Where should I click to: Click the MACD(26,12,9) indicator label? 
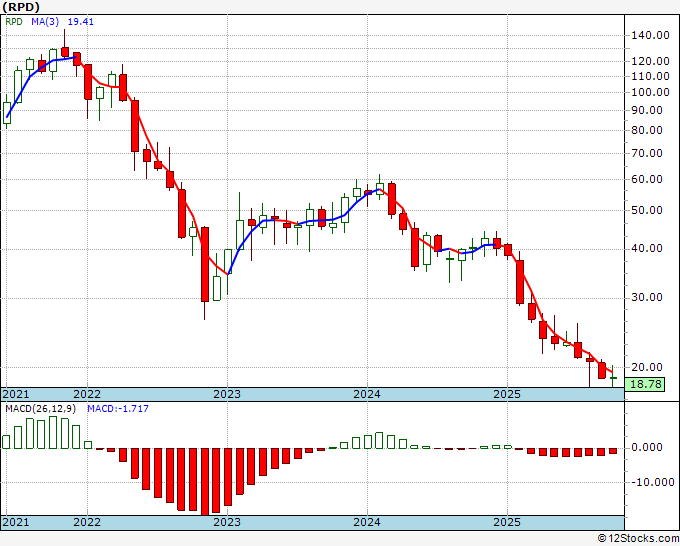pos(40,409)
